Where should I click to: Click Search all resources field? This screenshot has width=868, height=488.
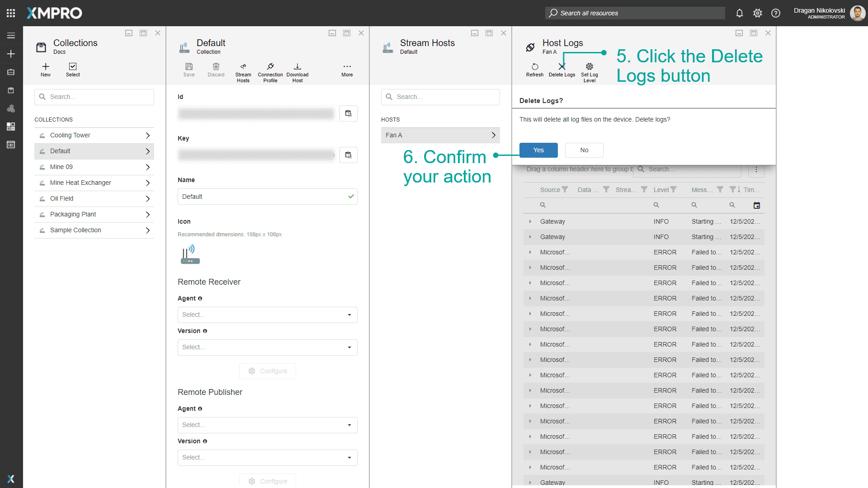coord(635,13)
